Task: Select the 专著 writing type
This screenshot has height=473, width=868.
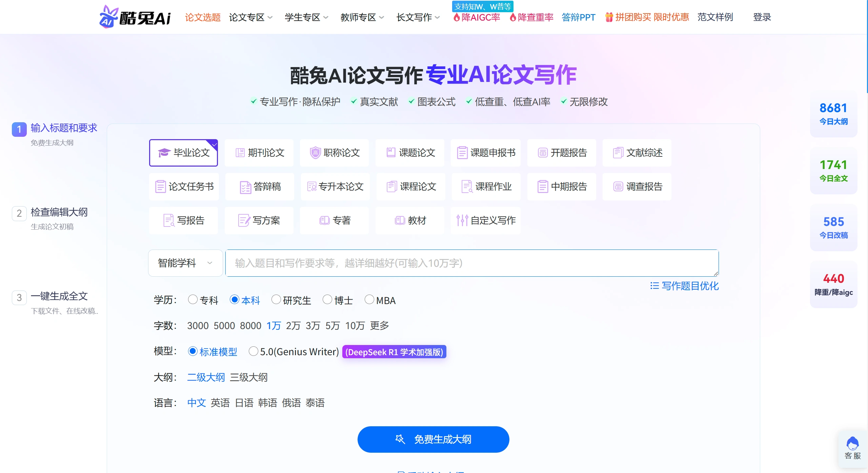Action: (x=334, y=220)
